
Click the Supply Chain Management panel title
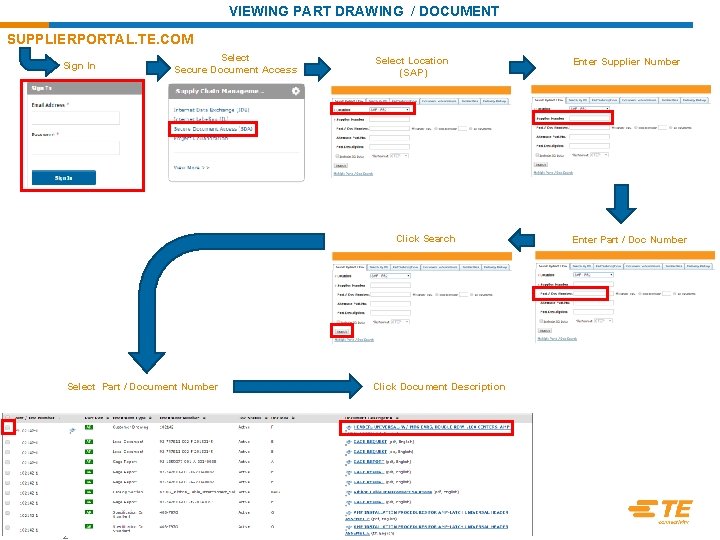pos(220,91)
